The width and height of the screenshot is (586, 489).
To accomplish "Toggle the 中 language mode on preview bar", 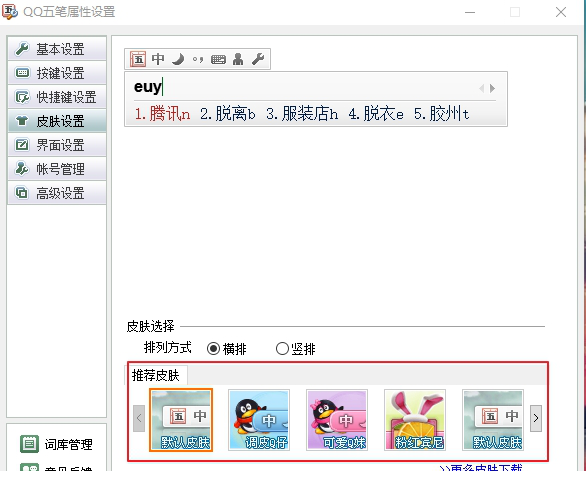I will [x=158, y=59].
